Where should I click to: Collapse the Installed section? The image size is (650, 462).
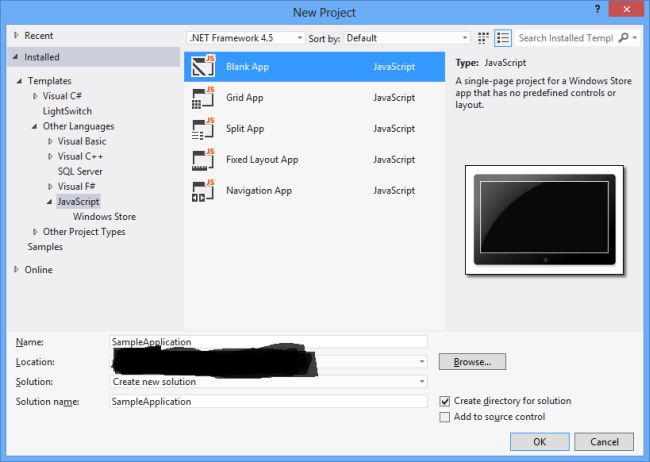(x=16, y=57)
